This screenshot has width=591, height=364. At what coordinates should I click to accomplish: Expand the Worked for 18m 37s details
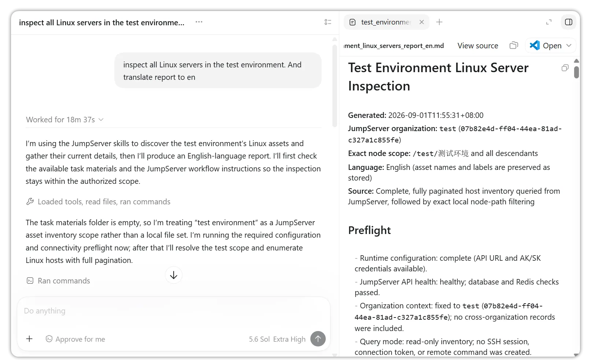(x=65, y=120)
